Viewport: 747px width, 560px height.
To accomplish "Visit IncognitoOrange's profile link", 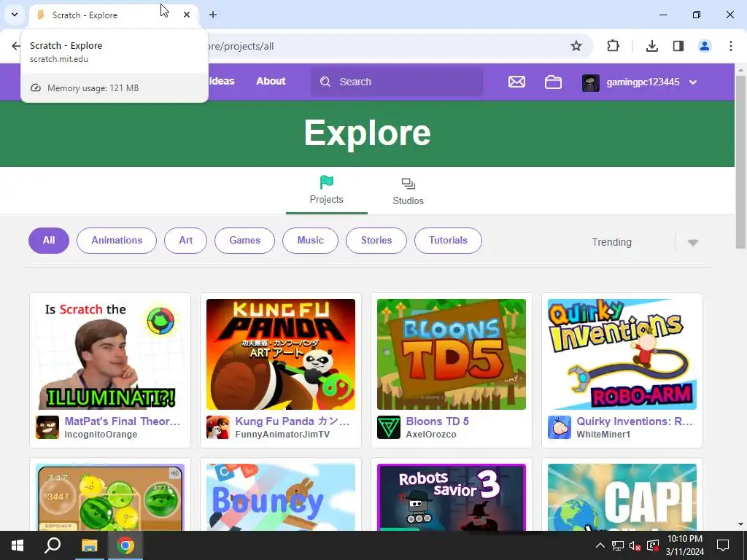I will 101,435.
